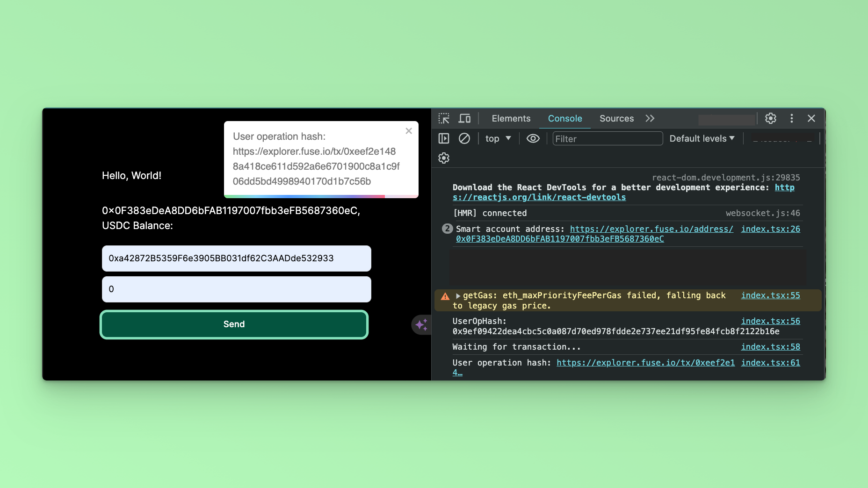
Task: Expand the getGas warning message
Action: [458, 296]
